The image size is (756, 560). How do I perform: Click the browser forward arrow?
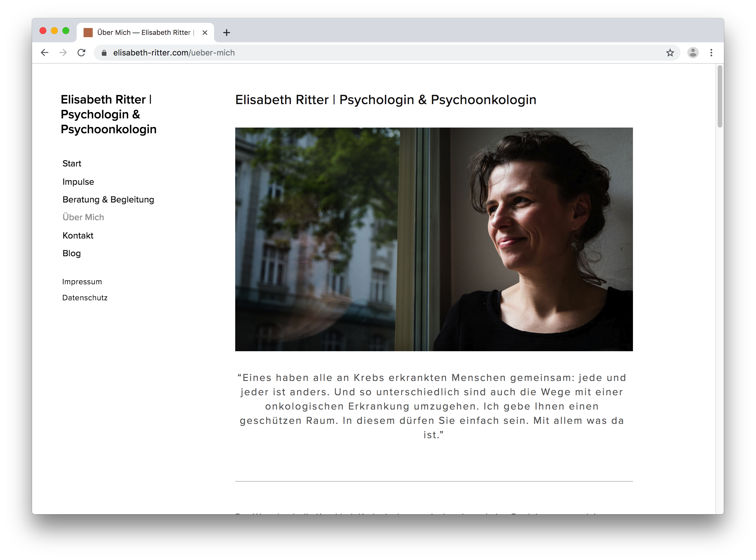[x=63, y=53]
